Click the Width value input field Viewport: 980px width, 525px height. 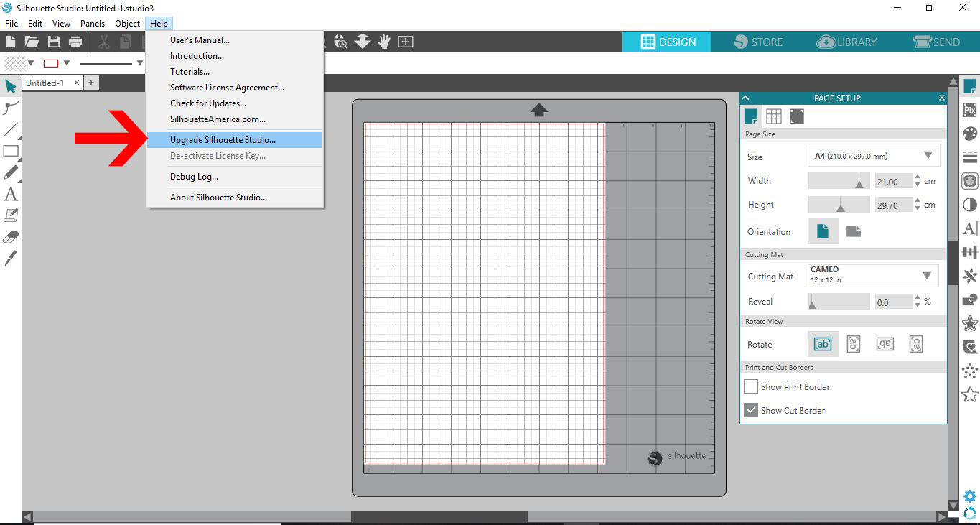893,181
